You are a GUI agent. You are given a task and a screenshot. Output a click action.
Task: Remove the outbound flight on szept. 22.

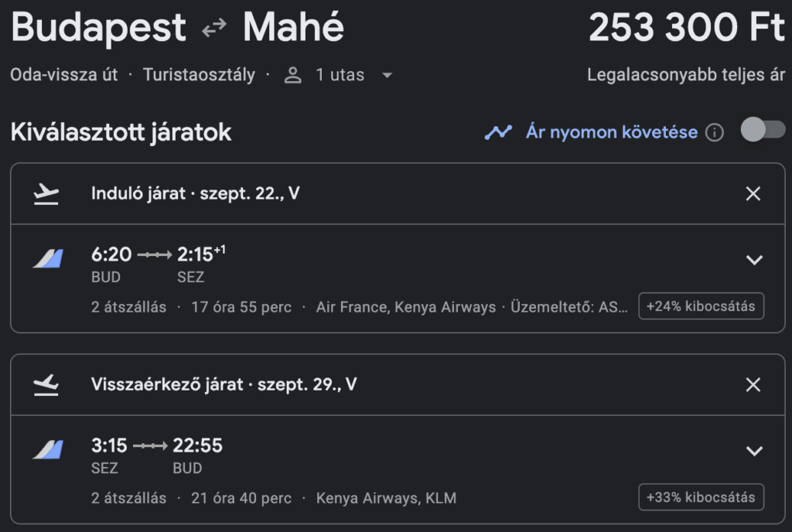753,194
